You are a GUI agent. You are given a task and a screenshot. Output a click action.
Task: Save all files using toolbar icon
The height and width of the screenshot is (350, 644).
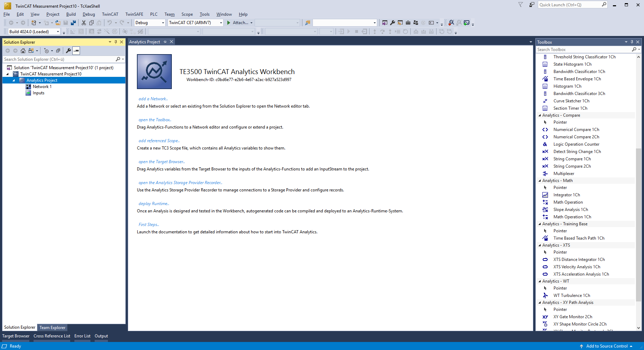[73, 23]
